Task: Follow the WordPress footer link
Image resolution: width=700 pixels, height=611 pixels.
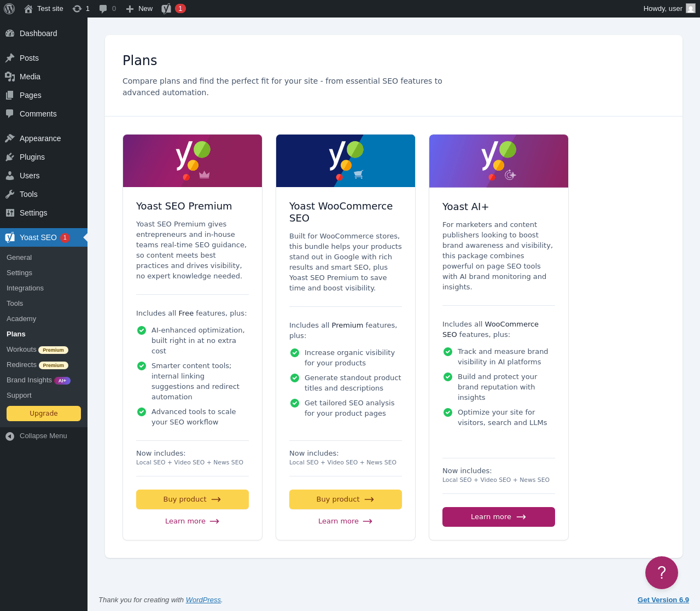Action: click(203, 600)
